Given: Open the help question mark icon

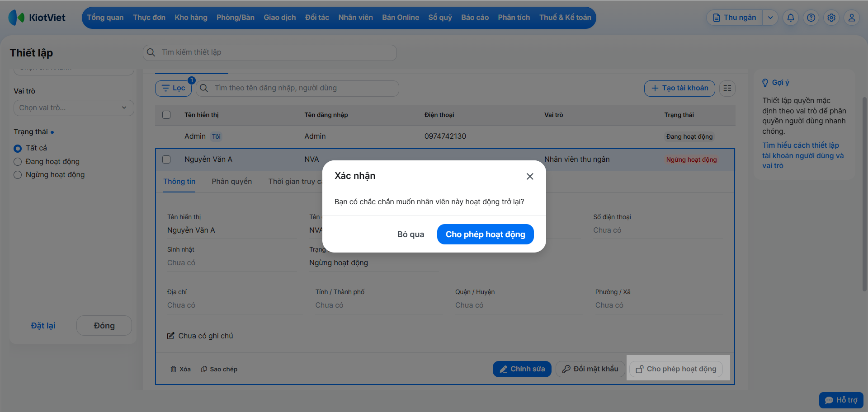Looking at the screenshot, I should tap(811, 18).
